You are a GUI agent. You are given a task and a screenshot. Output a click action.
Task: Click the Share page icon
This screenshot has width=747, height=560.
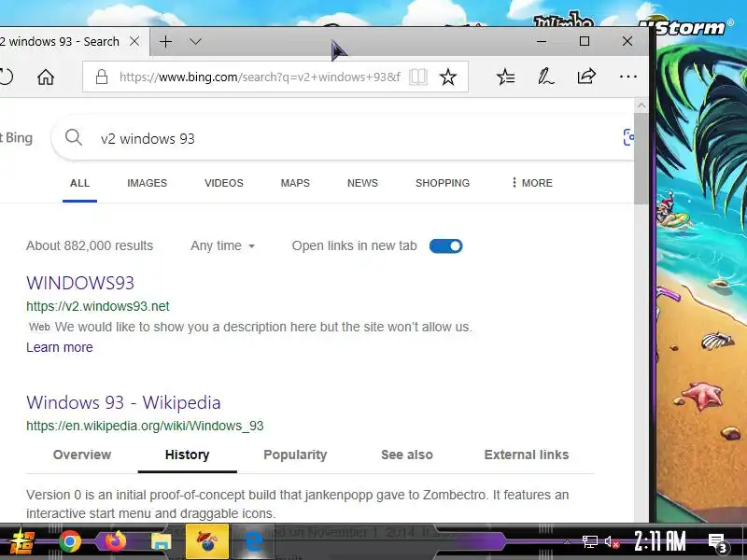click(586, 77)
